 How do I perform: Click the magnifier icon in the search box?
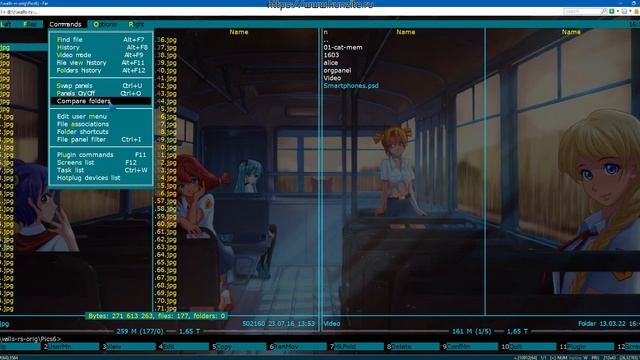click(x=604, y=11)
